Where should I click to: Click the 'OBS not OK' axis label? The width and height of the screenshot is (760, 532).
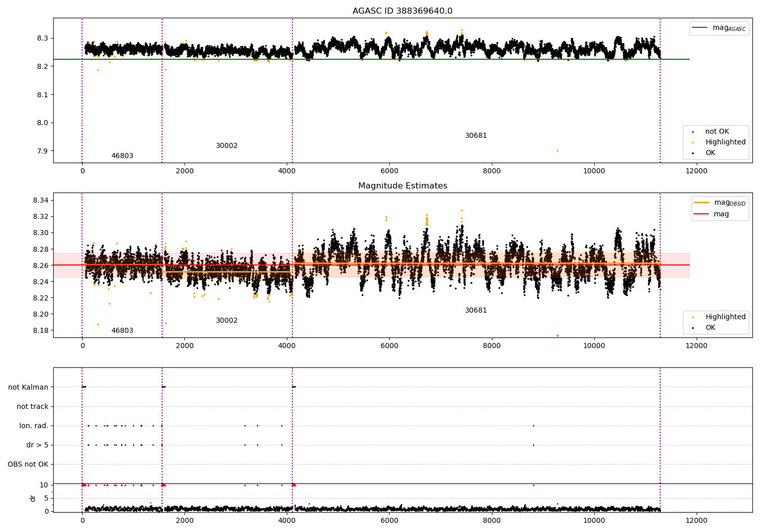coord(28,465)
